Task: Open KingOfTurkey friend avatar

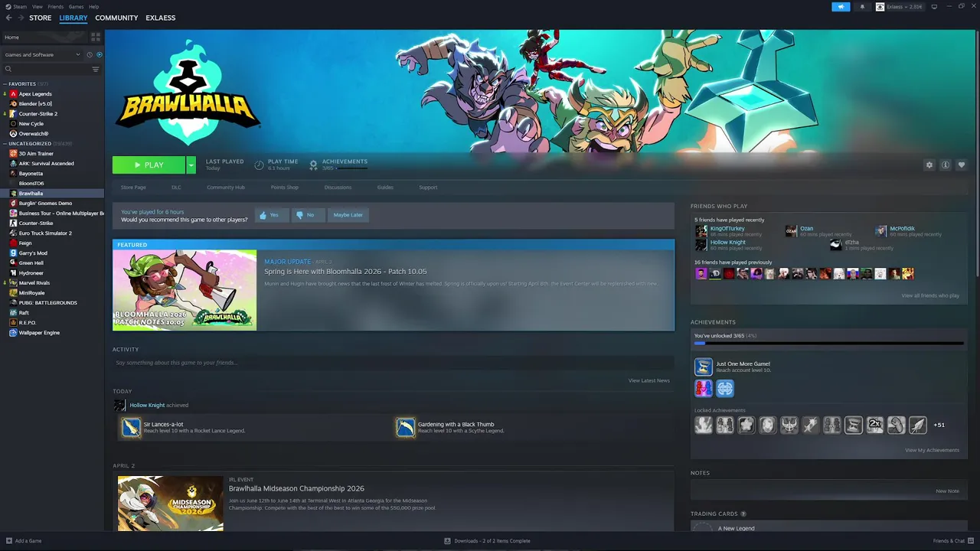Action: (x=701, y=231)
